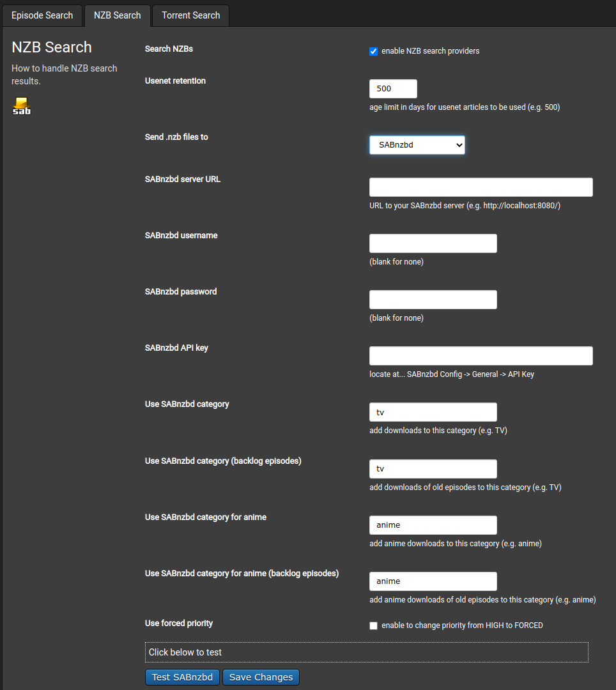Click the 'Send .nzb files to' label
The image size is (616, 690).
pos(176,137)
